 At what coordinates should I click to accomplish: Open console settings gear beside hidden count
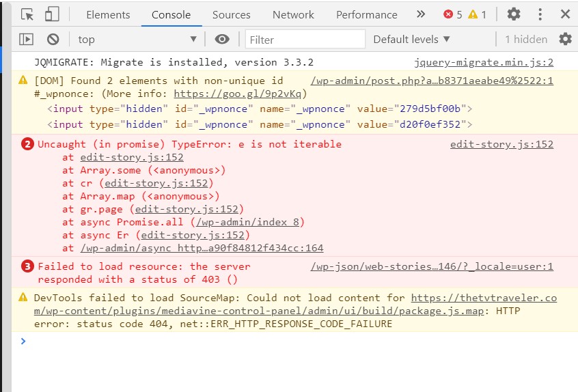(564, 40)
